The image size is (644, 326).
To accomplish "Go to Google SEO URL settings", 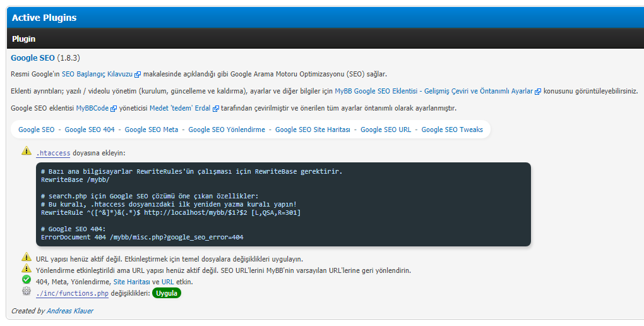I will pyautogui.click(x=386, y=130).
